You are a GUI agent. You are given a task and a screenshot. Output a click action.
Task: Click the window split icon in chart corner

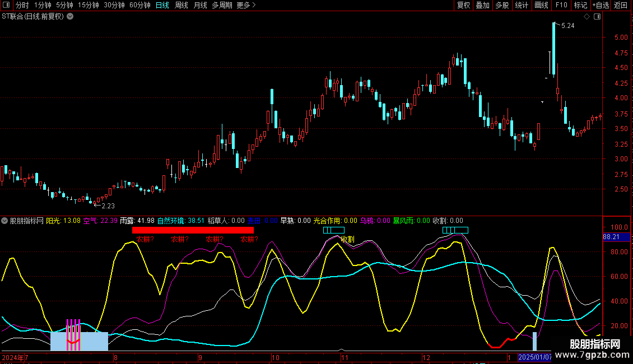pyautogui.click(x=597, y=17)
